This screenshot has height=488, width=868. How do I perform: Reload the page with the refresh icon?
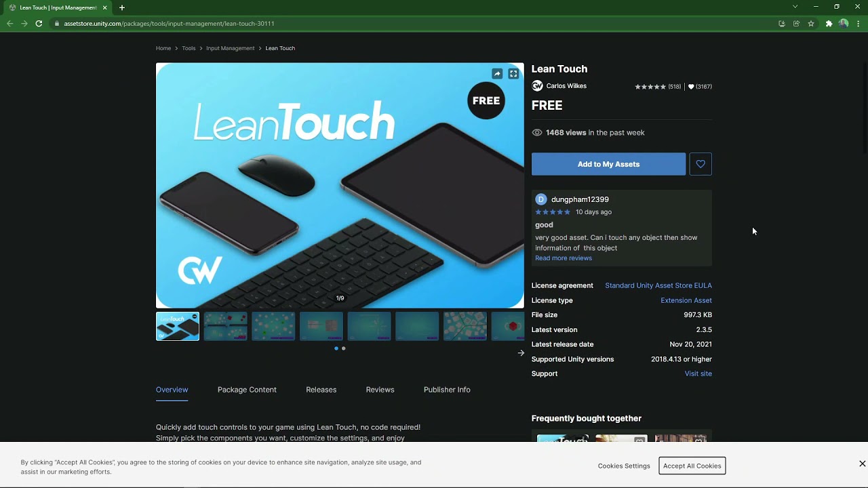(x=39, y=23)
